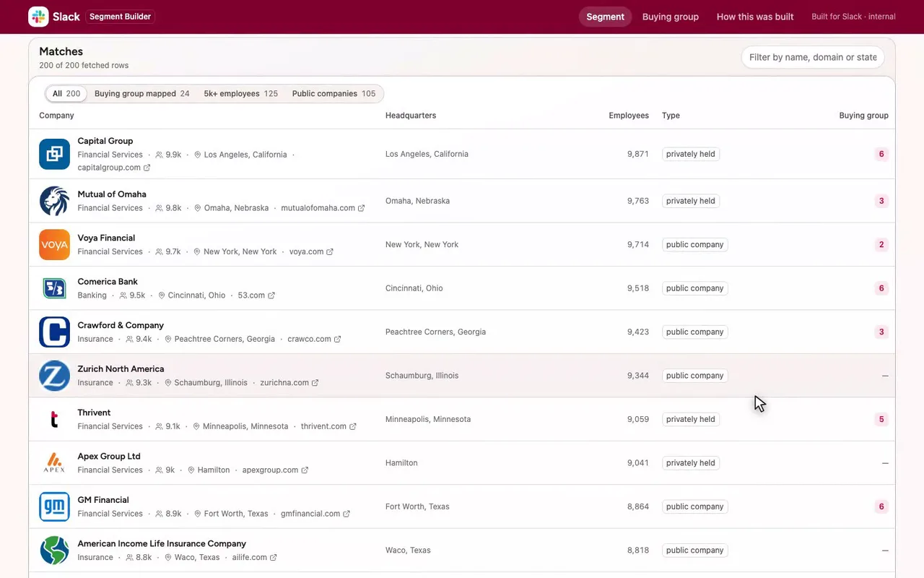This screenshot has width=924, height=578.
Task: Filter by Buying group mapped 24
Action: click(x=142, y=93)
